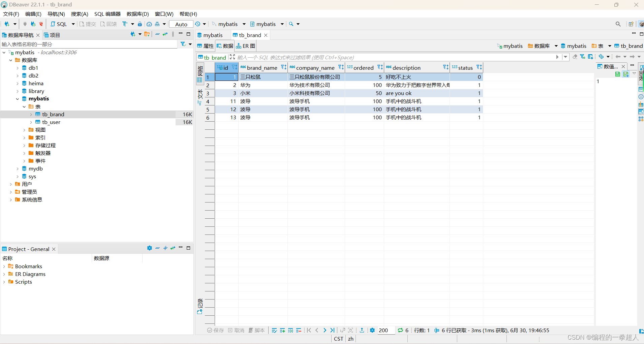Viewport: 644px width, 344px height.
Task: Switch to the 属性 tab
Action: pos(206,46)
